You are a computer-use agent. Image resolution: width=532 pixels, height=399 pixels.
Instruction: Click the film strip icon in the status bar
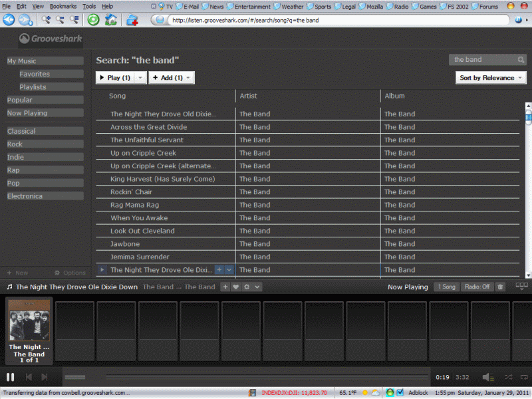point(252,393)
